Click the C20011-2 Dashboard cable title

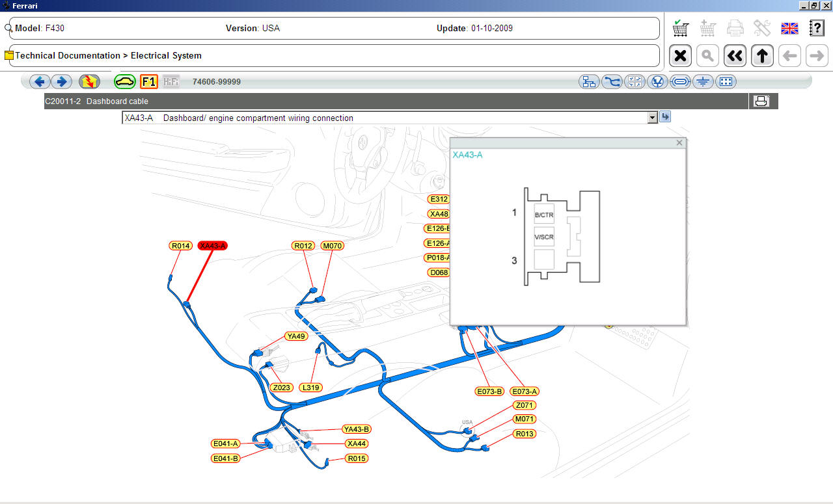click(x=96, y=101)
